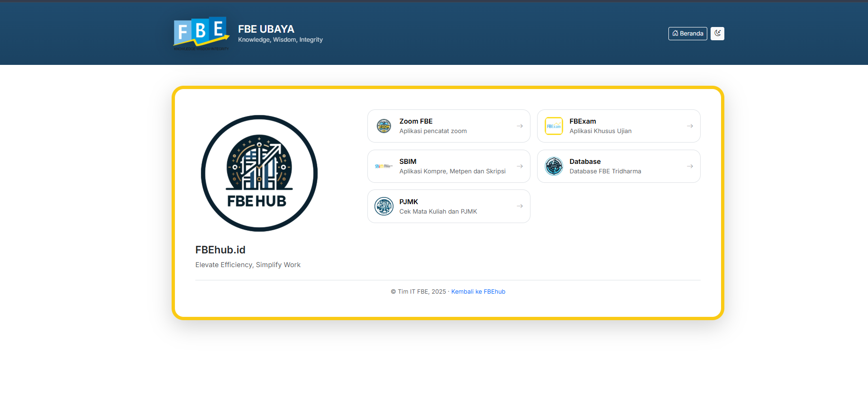Click the SBIM app icon
This screenshot has height=395, width=868.
click(384, 166)
